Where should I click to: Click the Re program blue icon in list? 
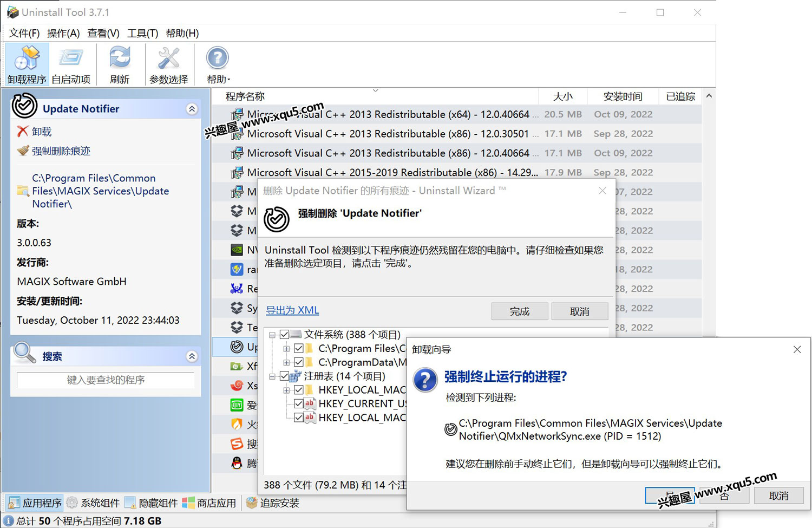237,289
